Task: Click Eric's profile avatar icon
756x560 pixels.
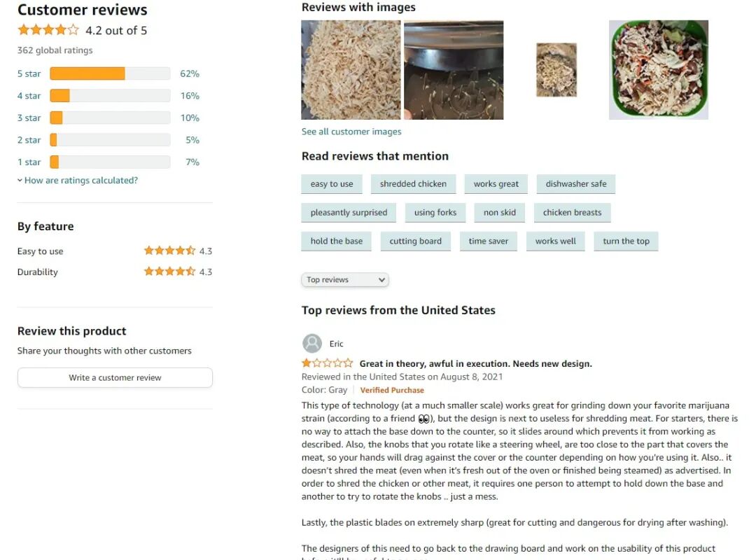Action: pyautogui.click(x=312, y=344)
